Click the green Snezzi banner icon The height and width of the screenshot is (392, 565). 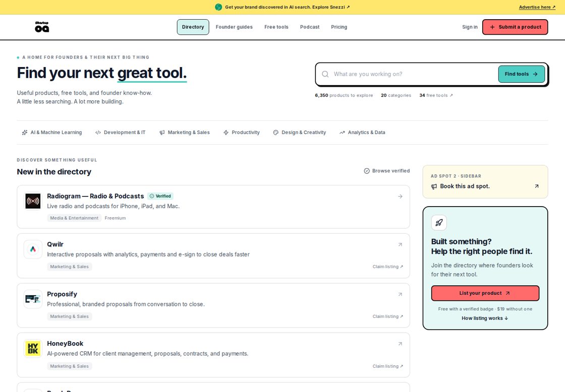[x=218, y=7]
